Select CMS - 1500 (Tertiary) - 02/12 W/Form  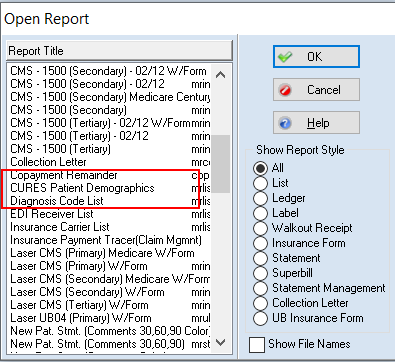[110, 123]
